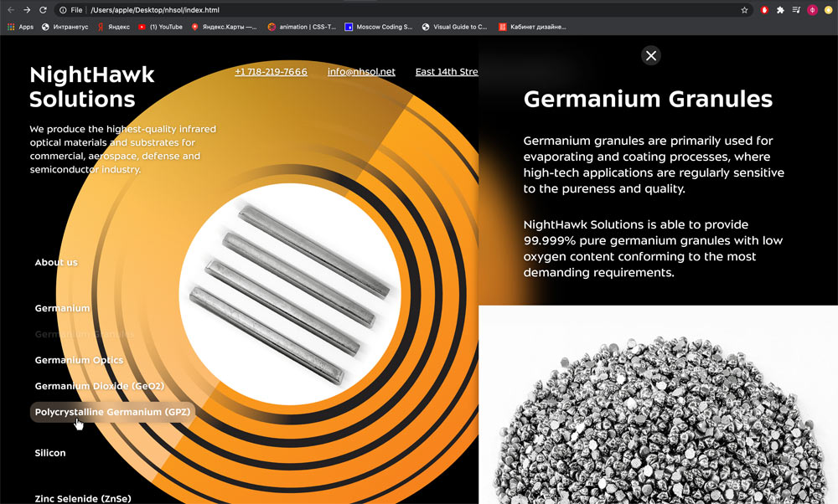This screenshot has height=504, width=838.
Task: Reload the page with the refresh icon
Action: click(x=44, y=10)
